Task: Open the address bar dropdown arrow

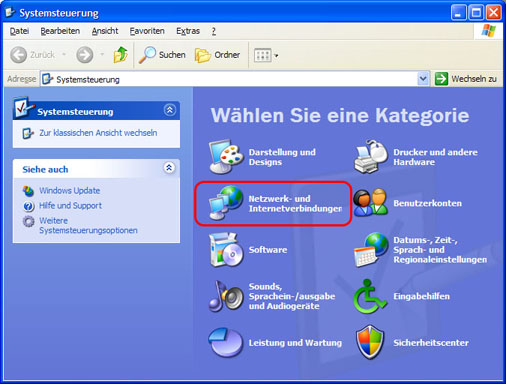Action: [x=423, y=79]
